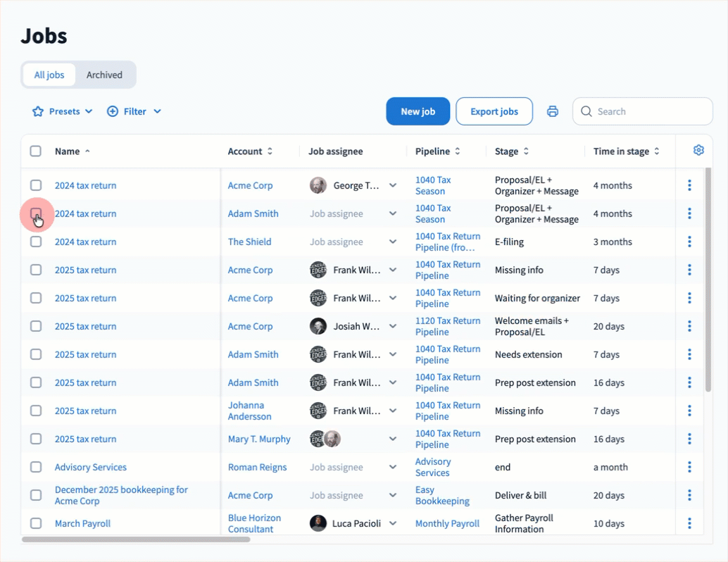Viewport: 728px width, 562px height.
Task: Click the plus circle Filter icon
Action: point(113,111)
